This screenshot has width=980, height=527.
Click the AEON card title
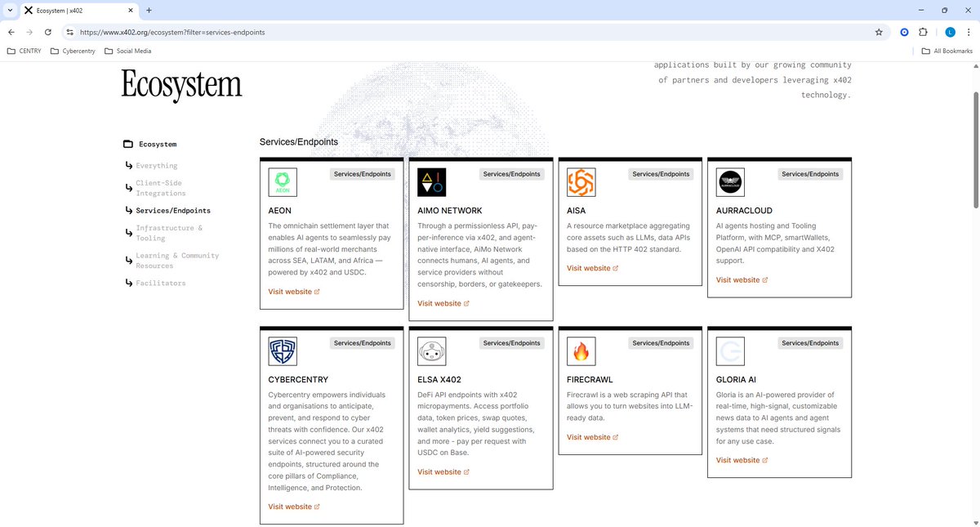click(x=279, y=211)
